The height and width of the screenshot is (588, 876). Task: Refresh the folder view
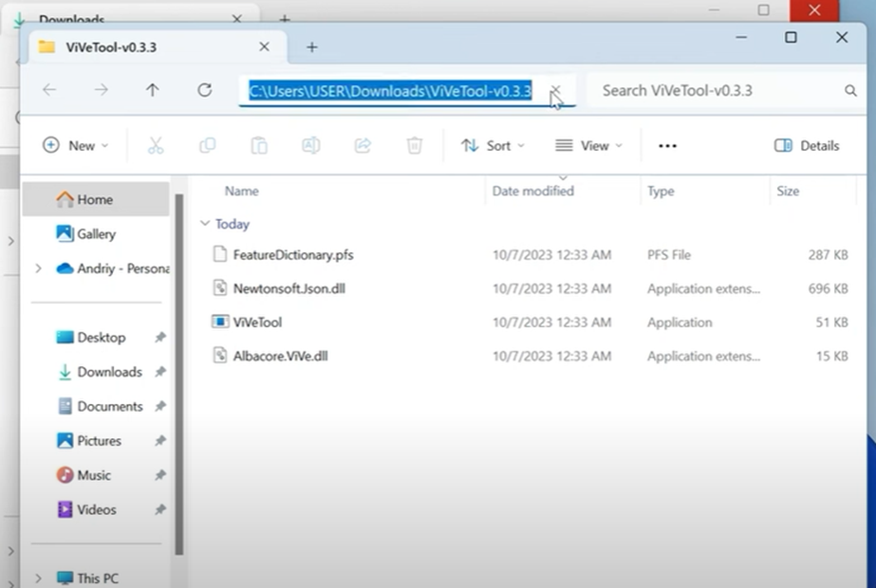(x=204, y=90)
